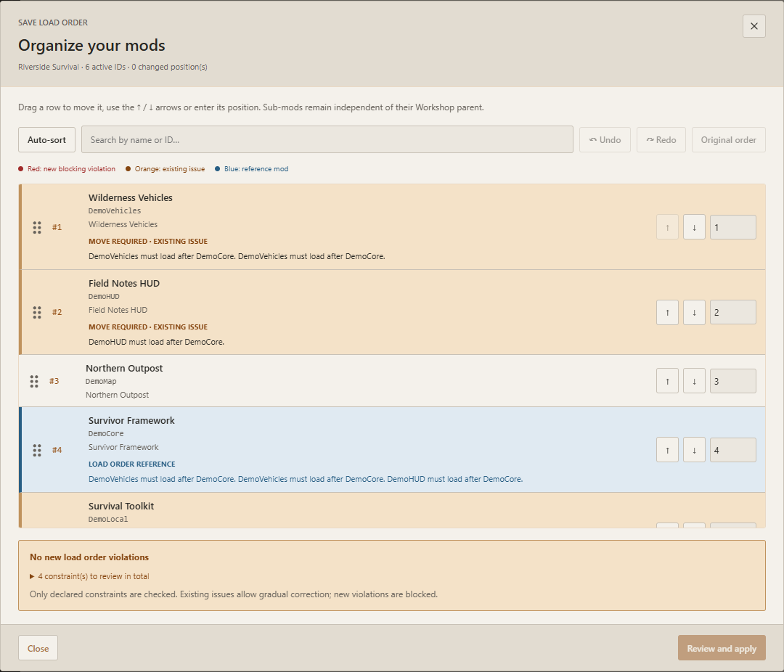Viewport: 784px width, 672px height.
Task: Edit position field for Wilderness Vehicles
Action: point(732,227)
